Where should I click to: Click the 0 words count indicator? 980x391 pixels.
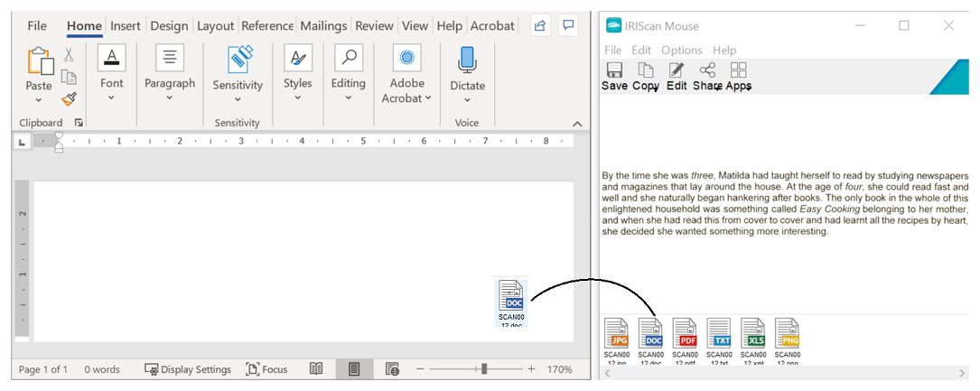[102, 369]
